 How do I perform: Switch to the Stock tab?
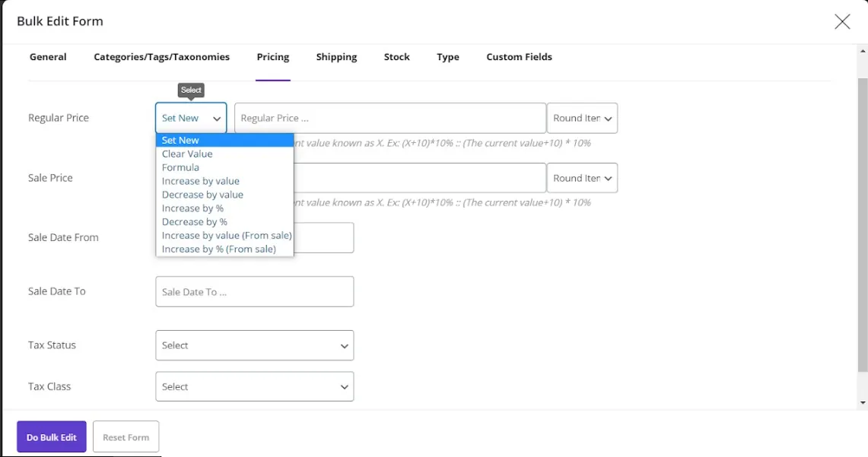pos(396,56)
